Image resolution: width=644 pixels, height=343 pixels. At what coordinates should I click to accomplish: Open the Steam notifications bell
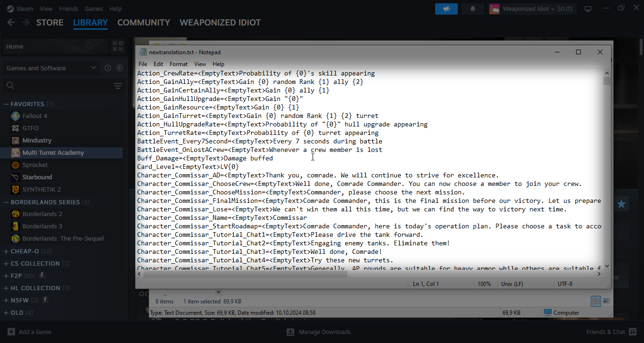click(x=473, y=8)
